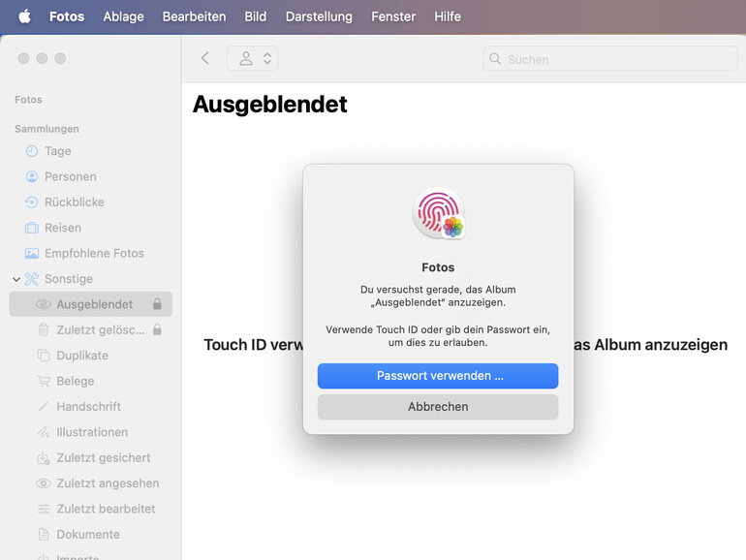Click the Ausgeblendet page heading
The image size is (746, 560).
[269, 105]
